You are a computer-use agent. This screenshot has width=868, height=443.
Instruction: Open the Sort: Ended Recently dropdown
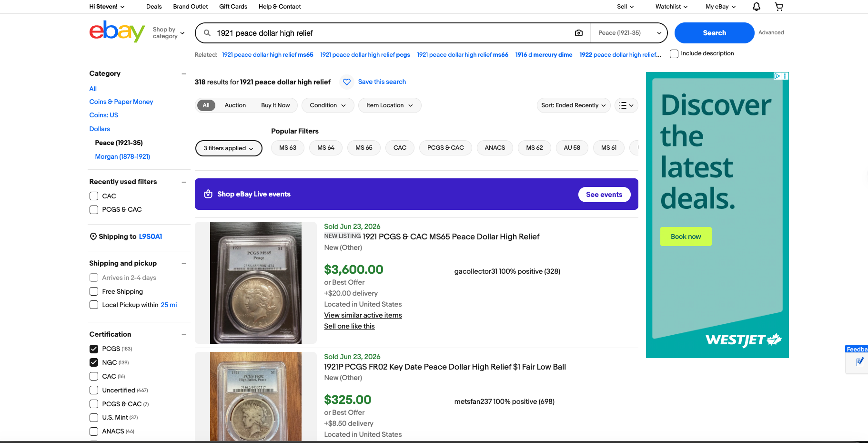click(574, 105)
